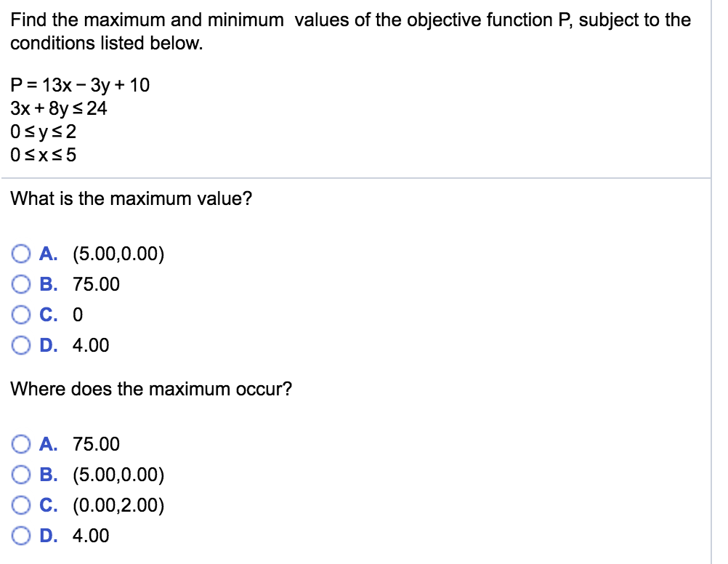Image resolution: width=728 pixels, height=564 pixels.
Task: Click the constraint 0 ≤ x ≤ 5
Action: (x=44, y=155)
